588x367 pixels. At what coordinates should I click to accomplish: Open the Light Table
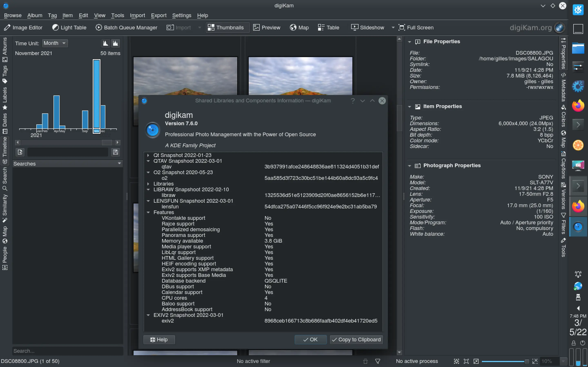click(69, 28)
